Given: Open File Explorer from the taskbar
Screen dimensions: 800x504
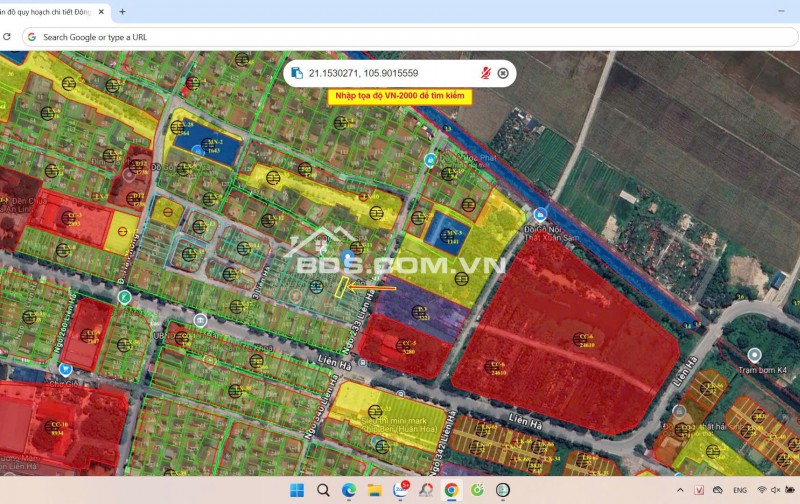Looking at the screenshot, I should [374, 490].
